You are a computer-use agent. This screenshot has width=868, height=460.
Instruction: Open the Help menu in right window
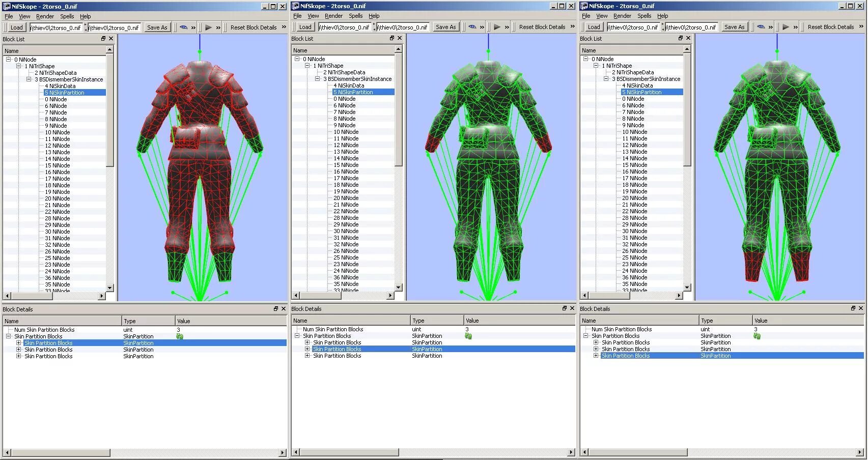coord(663,16)
